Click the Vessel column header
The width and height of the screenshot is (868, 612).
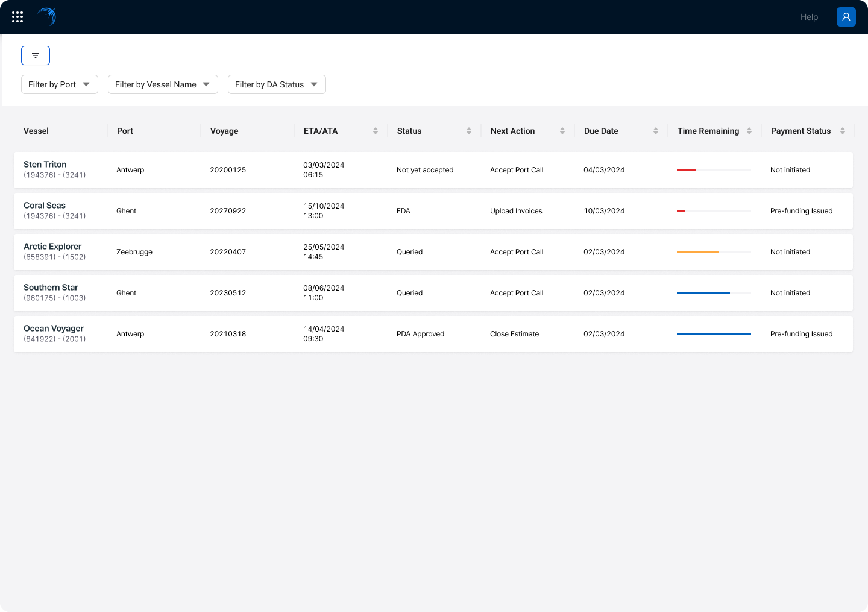click(x=36, y=131)
